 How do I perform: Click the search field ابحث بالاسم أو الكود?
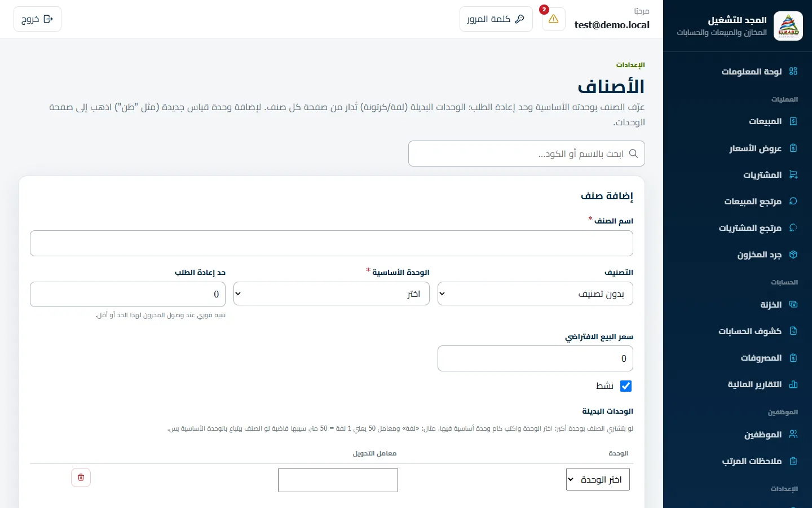pyautogui.click(x=527, y=154)
